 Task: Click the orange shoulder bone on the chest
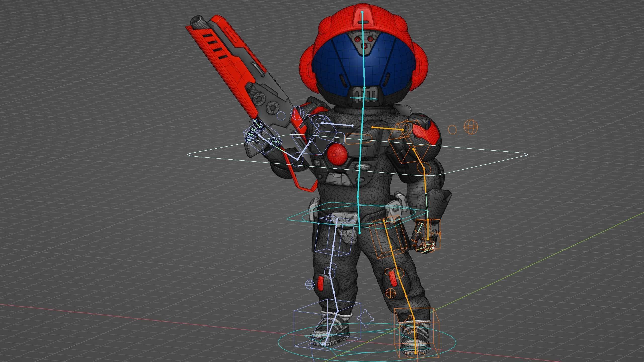pos(388,128)
